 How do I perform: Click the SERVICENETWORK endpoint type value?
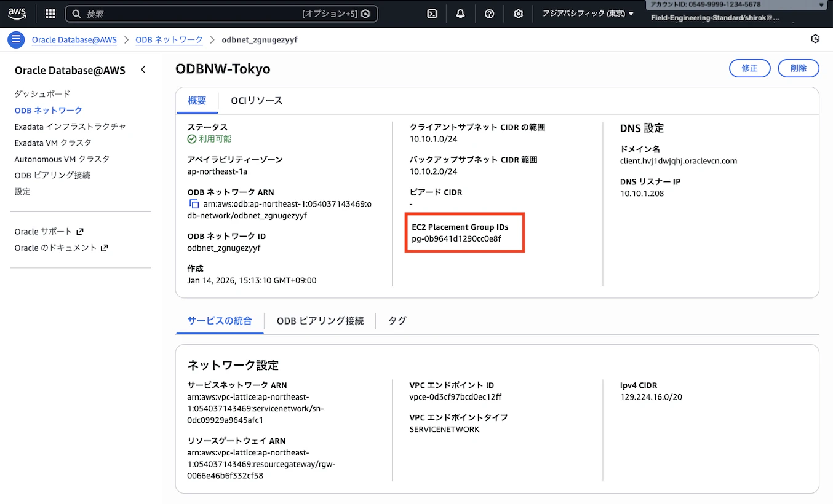coord(444,430)
